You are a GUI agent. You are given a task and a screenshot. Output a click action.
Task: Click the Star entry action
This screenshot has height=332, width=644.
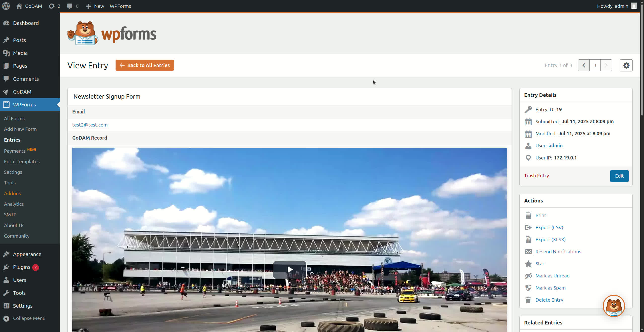540,264
